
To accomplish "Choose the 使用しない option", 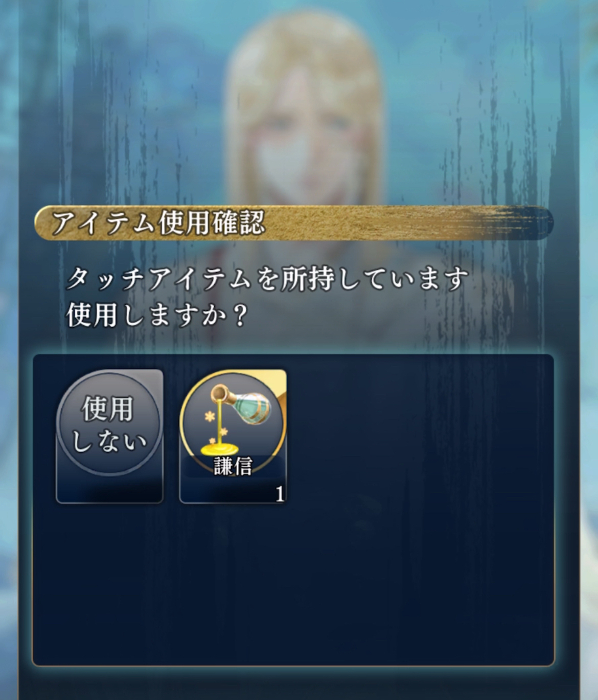I will [109, 436].
